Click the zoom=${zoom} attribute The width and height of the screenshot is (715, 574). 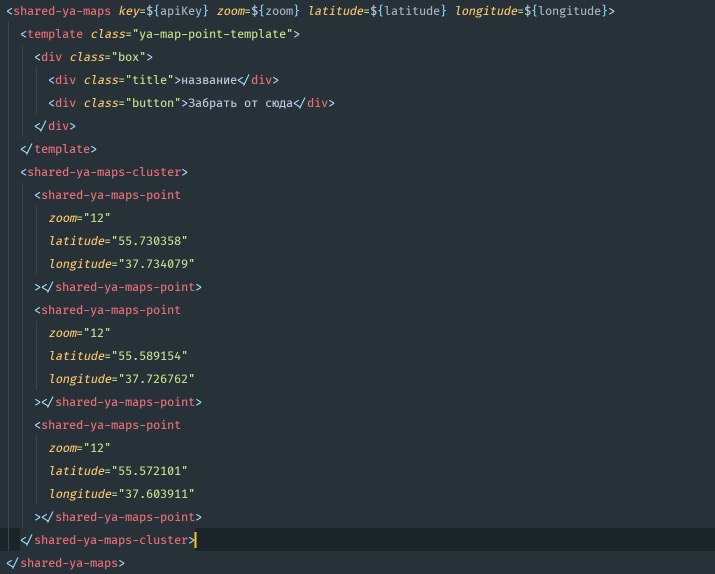pos(258,11)
